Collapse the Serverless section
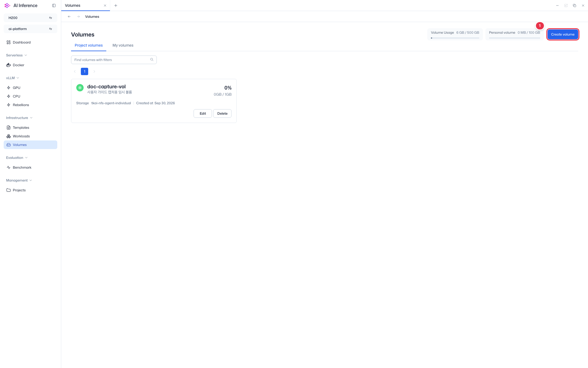Screen dimensions: 588x368 pyautogui.click(x=17, y=55)
